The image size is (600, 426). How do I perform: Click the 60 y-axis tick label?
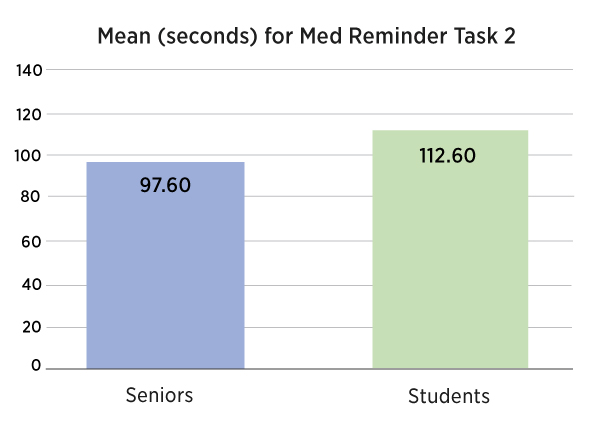[x=32, y=241]
